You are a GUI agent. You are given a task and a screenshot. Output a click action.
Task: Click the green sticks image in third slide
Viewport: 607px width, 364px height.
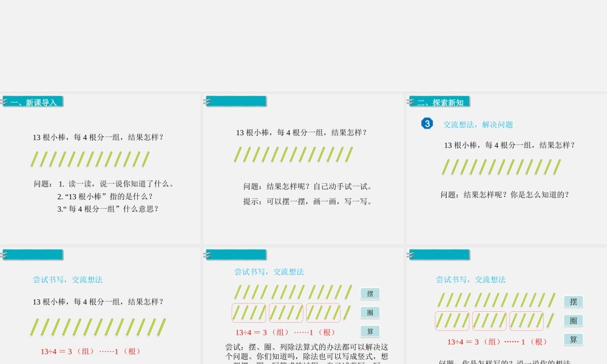501,167
